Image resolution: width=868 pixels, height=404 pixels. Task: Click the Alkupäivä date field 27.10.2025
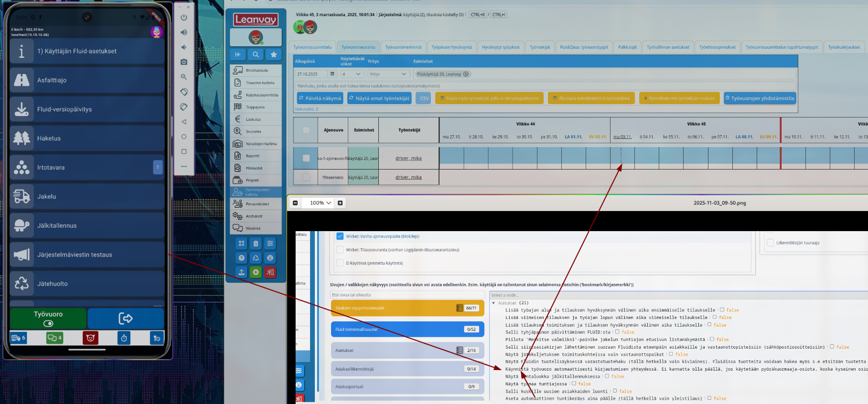pyautogui.click(x=311, y=74)
